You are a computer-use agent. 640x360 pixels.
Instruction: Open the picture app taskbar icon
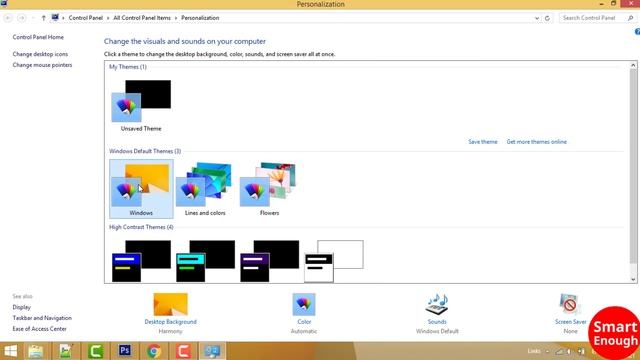tap(65, 351)
